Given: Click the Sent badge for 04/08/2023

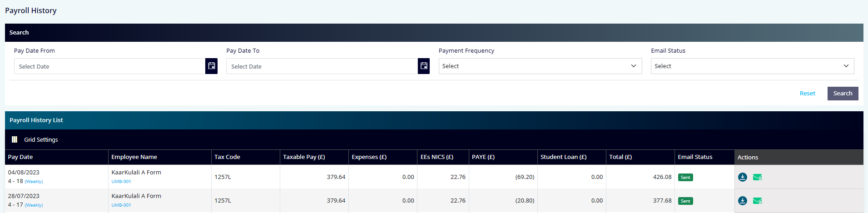Looking at the screenshot, I should click(685, 177).
